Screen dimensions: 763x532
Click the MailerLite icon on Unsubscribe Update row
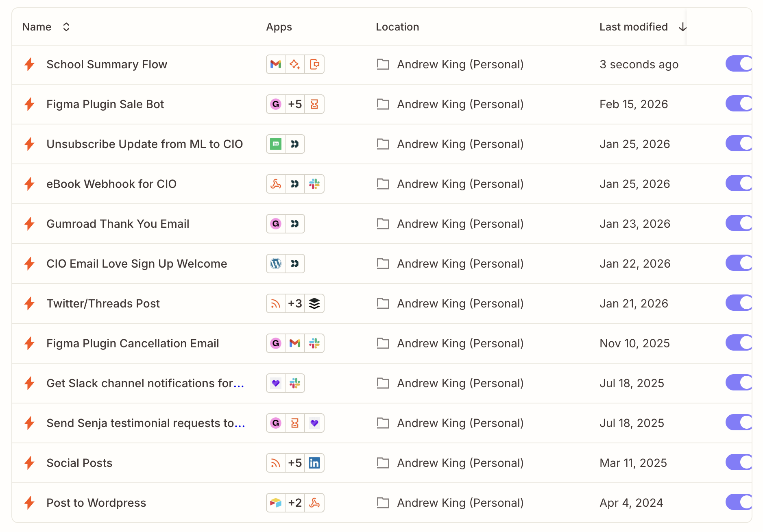[x=275, y=144]
